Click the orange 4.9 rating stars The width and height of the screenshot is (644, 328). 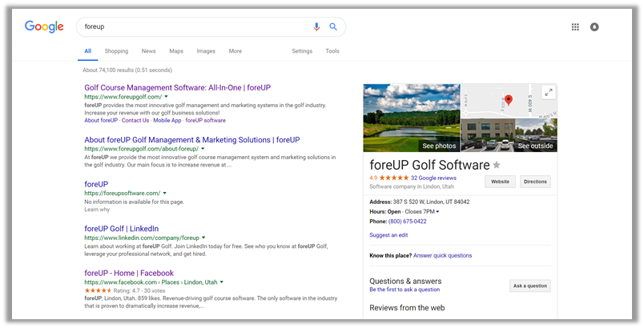[x=394, y=178]
